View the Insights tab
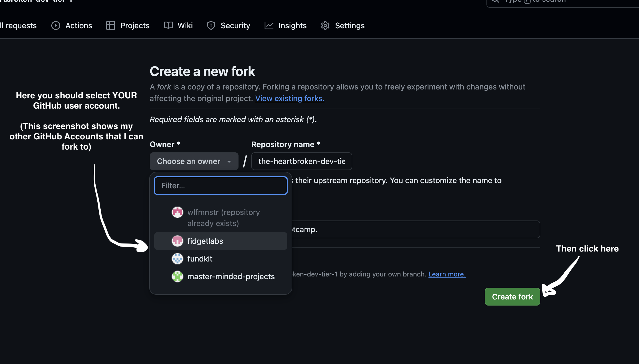The width and height of the screenshot is (639, 364). click(285, 25)
